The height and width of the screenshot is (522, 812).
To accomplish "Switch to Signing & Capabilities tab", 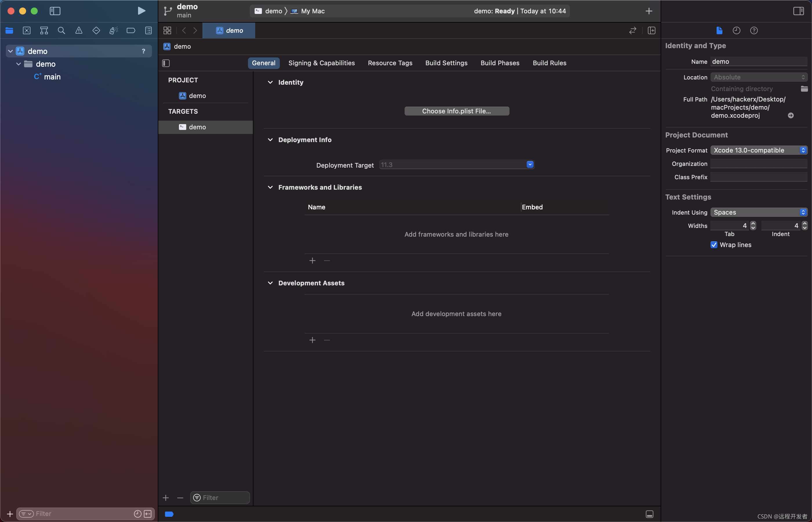I will (x=322, y=63).
